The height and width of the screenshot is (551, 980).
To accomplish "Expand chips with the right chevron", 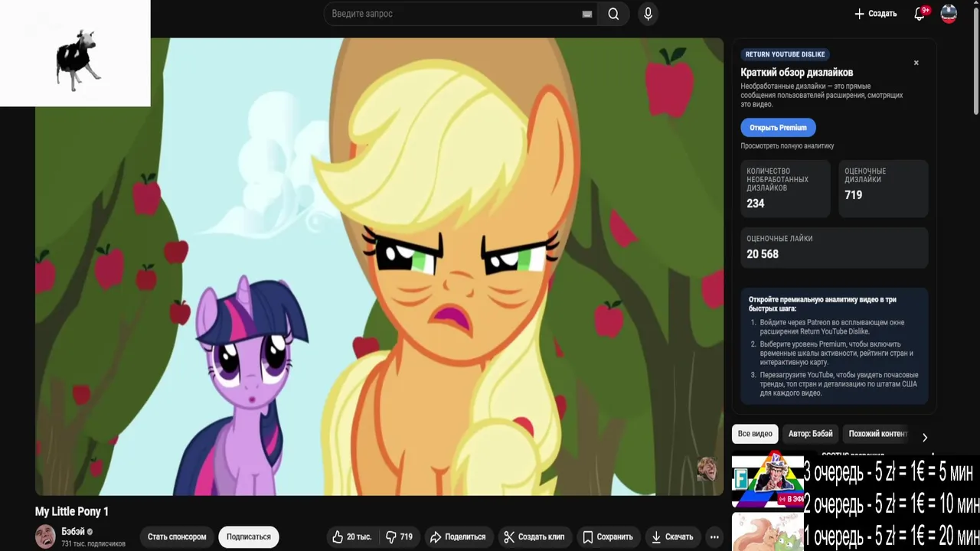I will point(924,437).
